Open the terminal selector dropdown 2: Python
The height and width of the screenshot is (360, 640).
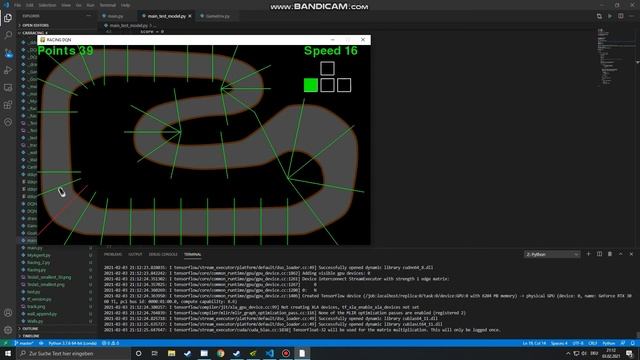pyautogui.click(x=552, y=254)
